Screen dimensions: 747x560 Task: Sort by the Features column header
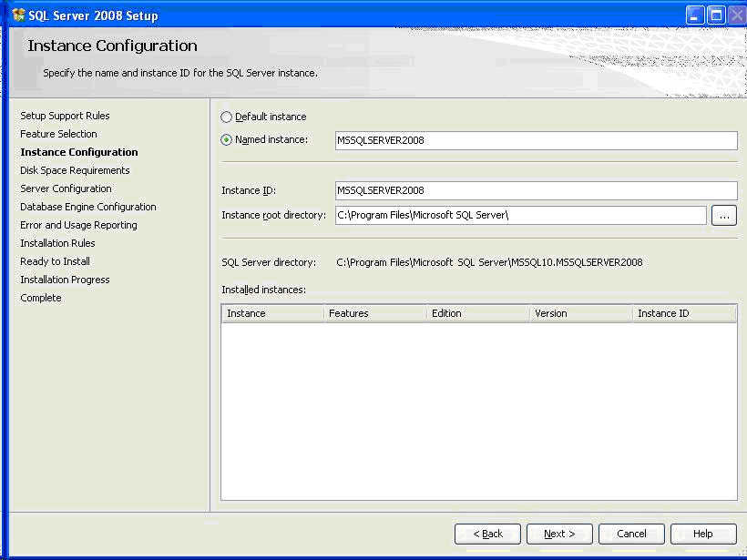tap(375, 313)
